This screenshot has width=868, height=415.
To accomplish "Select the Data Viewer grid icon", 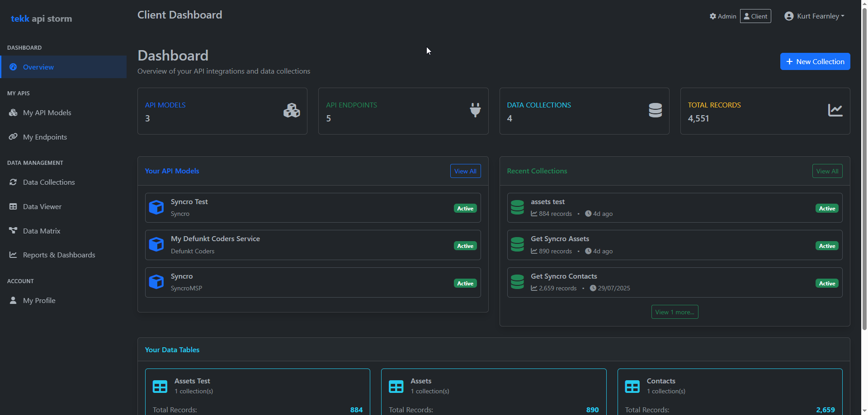I will [14, 206].
